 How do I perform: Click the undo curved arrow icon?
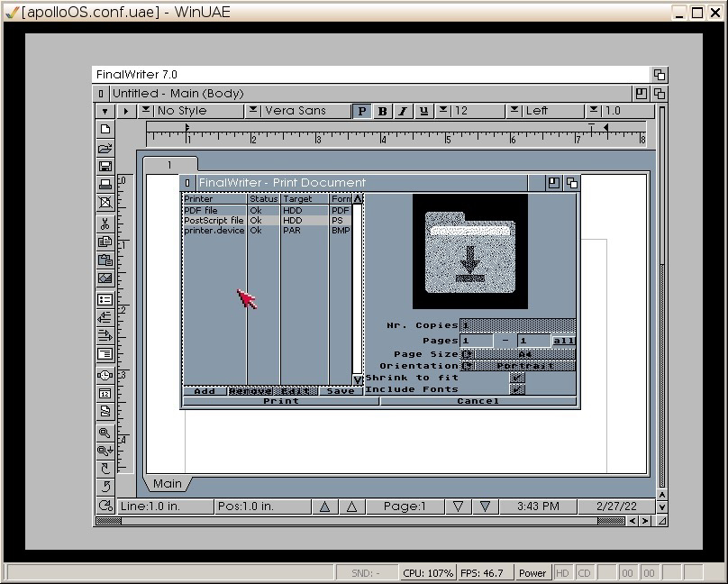click(105, 487)
